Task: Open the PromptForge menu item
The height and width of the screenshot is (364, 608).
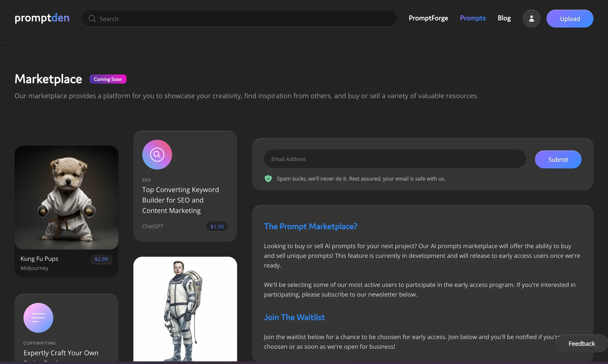Action: click(428, 18)
